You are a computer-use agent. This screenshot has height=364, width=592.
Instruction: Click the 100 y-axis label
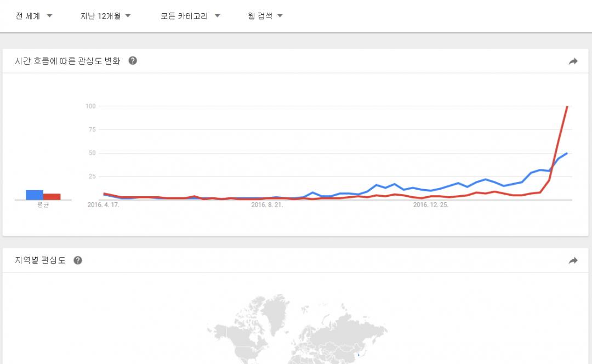point(90,106)
